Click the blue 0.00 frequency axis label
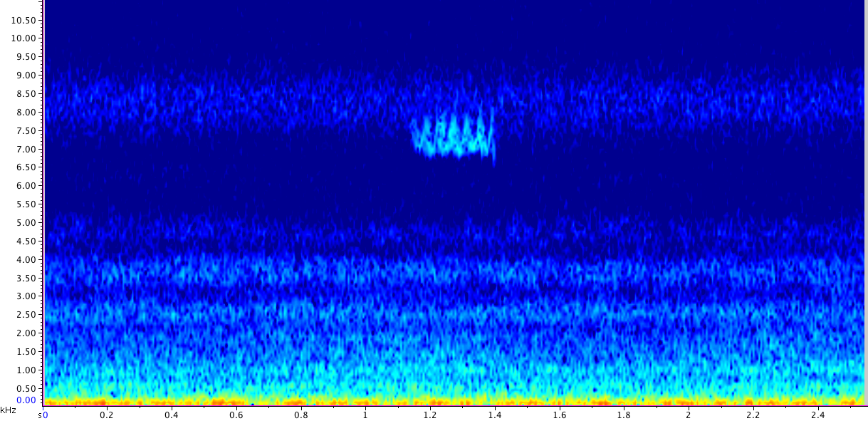The height and width of the screenshot is (421, 868). tap(26, 400)
